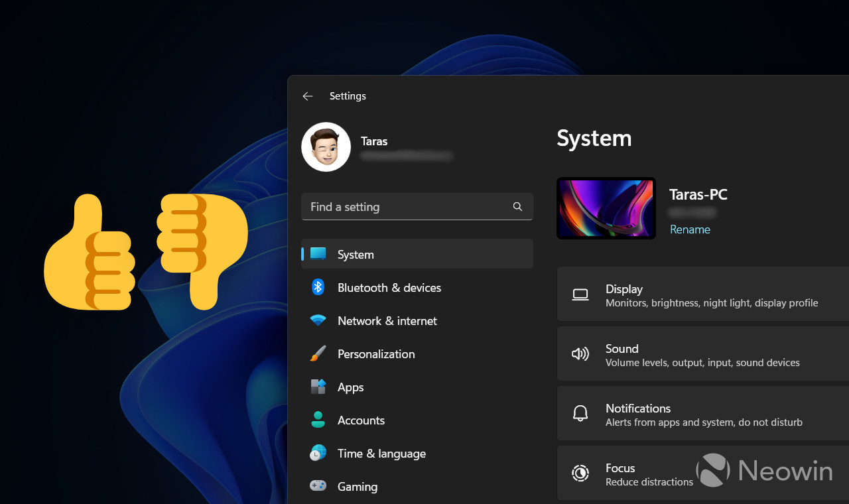Click the Apps icon

[318, 387]
